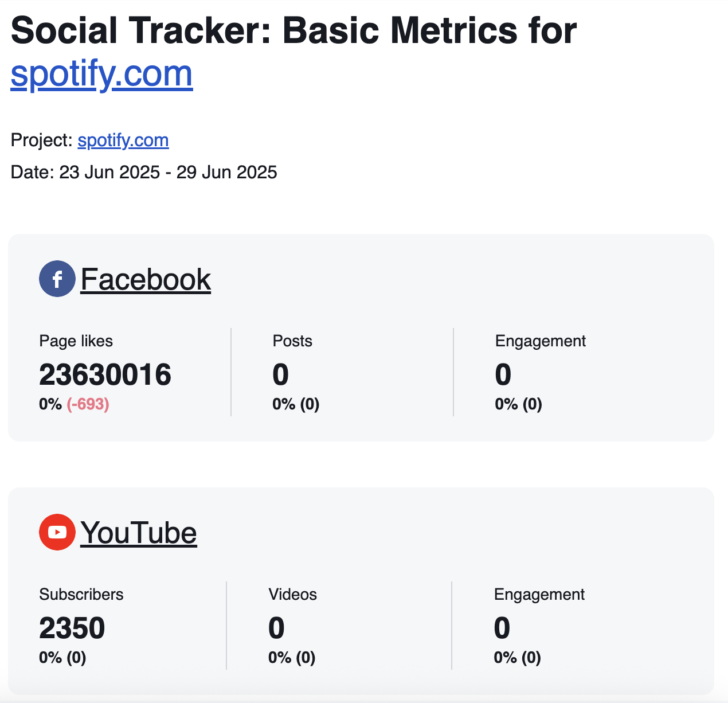Click the Engagement label in the Facebook card
This screenshot has height=703, width=728.
[x=540, y=341]
